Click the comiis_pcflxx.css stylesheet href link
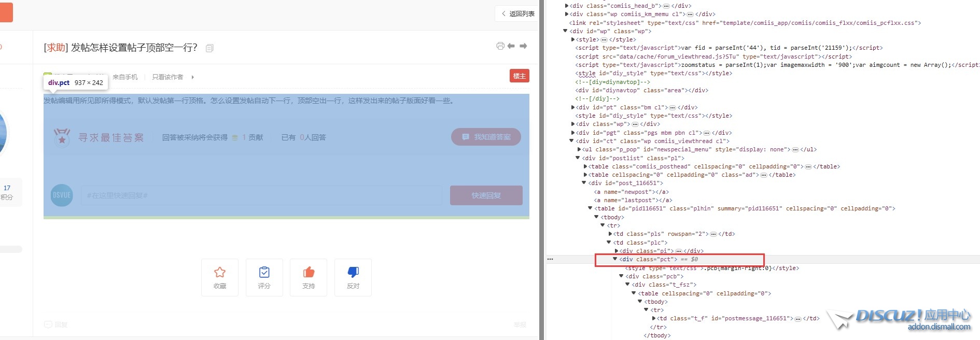Viewport: 980px width, 340px height. pyautogui.click(x=818, y=23)
